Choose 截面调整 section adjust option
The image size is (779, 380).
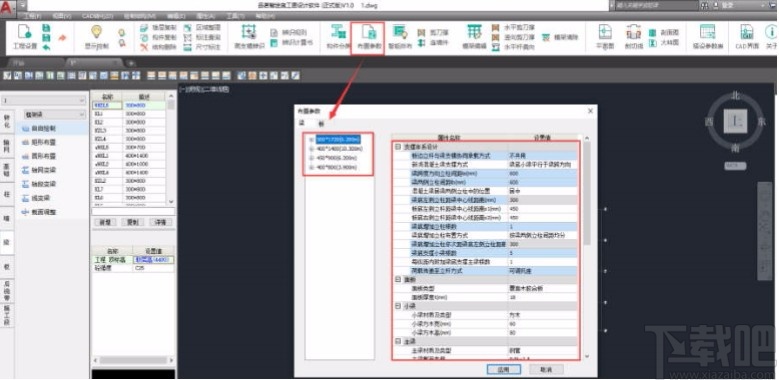pos(39,212)
